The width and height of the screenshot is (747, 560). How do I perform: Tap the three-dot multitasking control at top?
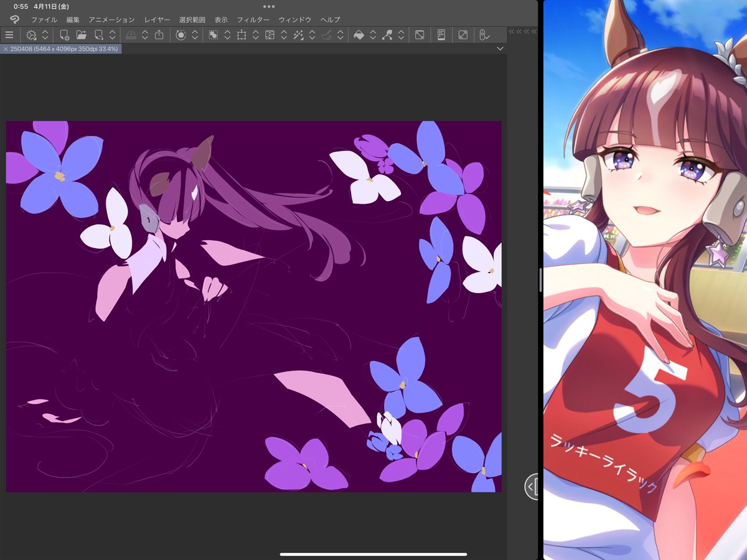[x=269, y=6]
